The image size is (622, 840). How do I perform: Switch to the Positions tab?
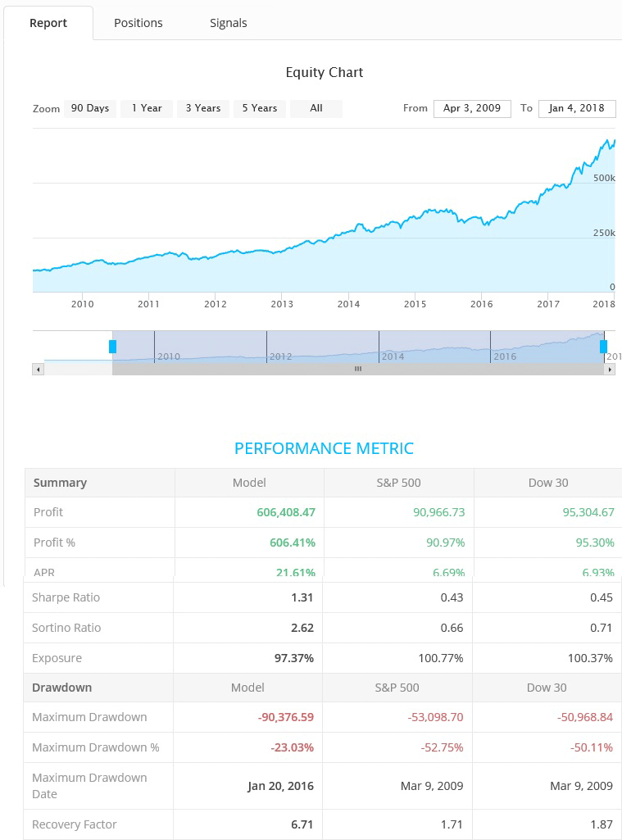[138, 23]
